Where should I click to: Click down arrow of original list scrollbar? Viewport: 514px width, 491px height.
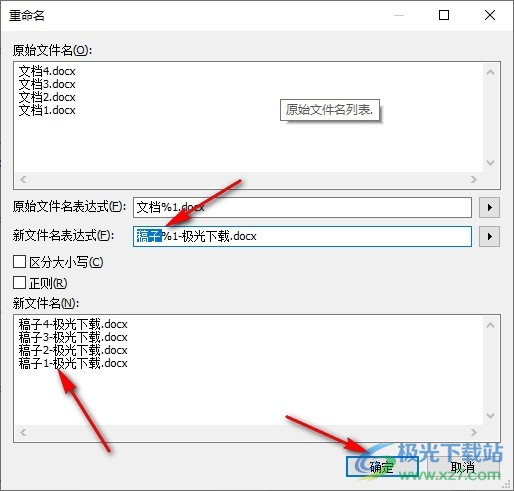click(490, 163)
